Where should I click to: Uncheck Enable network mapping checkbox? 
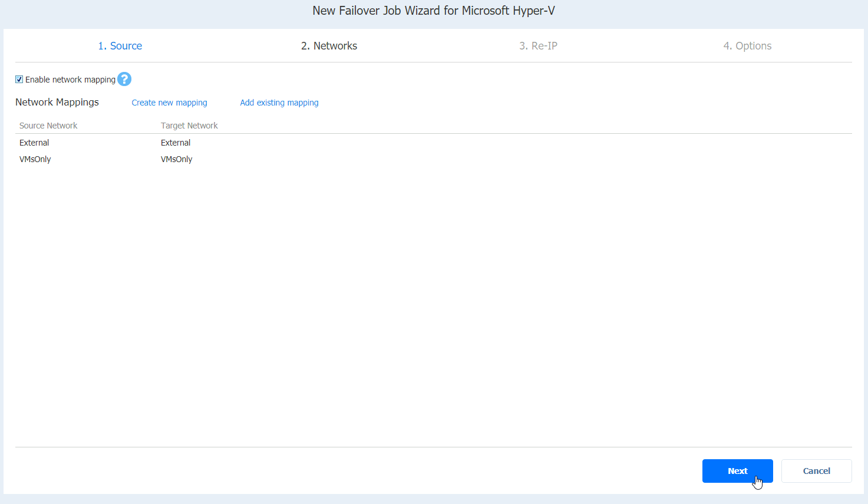pos(19,80)
